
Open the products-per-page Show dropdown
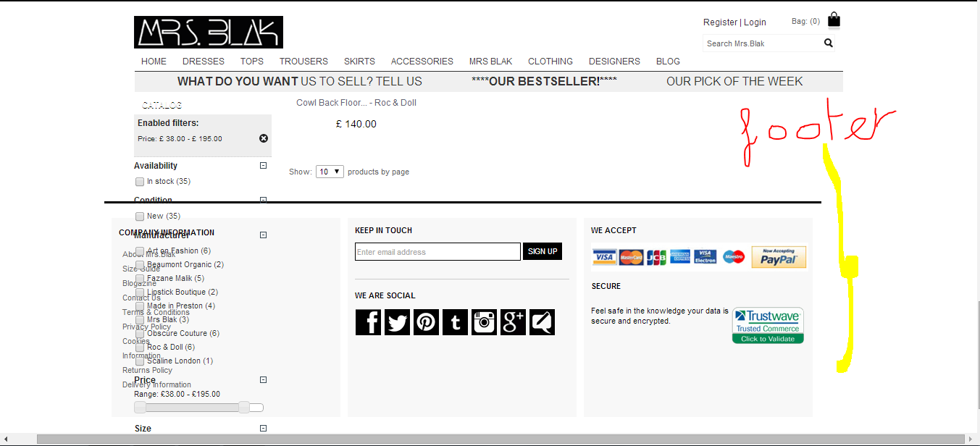(x=330, y=172)
